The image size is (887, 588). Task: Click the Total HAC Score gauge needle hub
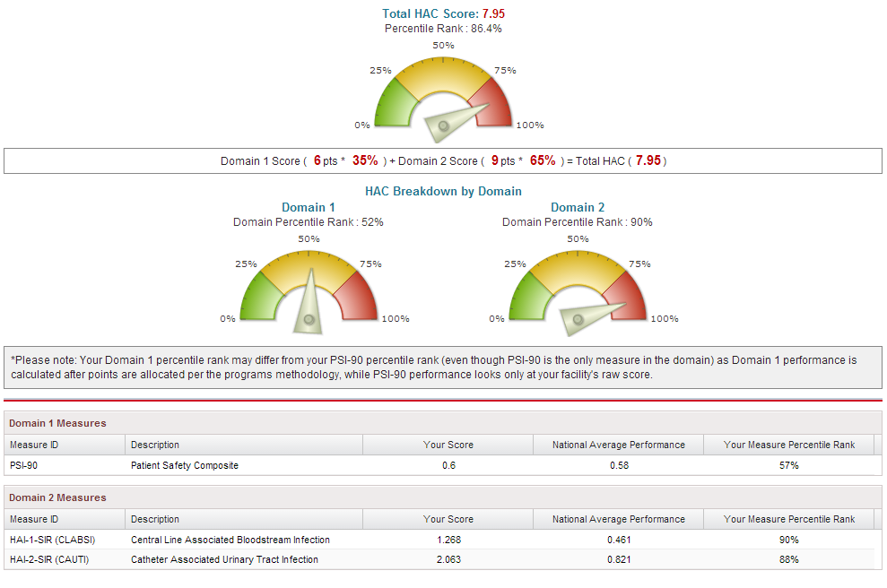click(442, 125)
